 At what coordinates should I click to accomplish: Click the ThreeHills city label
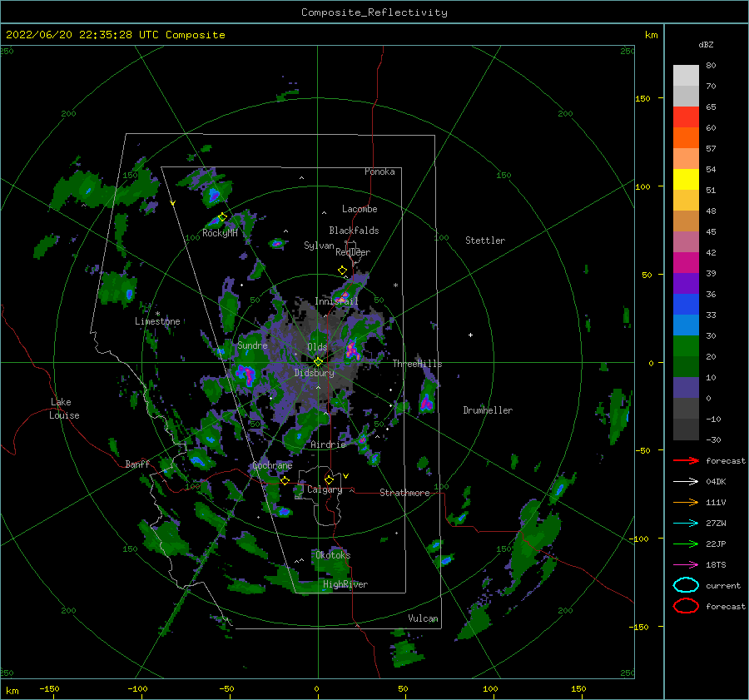[417, 364]
